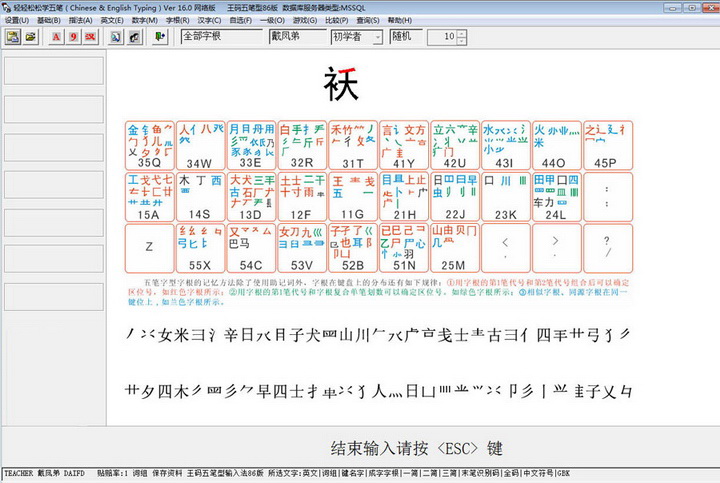720x483 pixels.
Task: Decrease the count value with the down arrow
Action: click(462, 41)
